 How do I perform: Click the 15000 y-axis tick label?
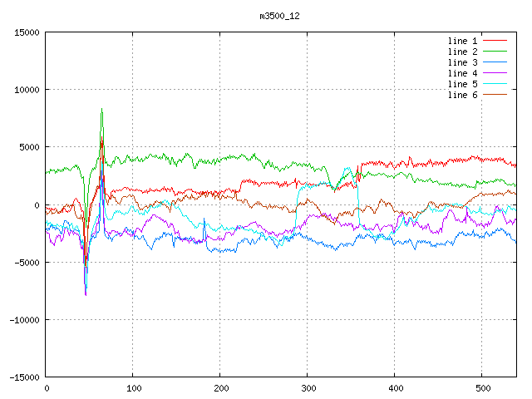pyautogui.click(x=26, y=32)
